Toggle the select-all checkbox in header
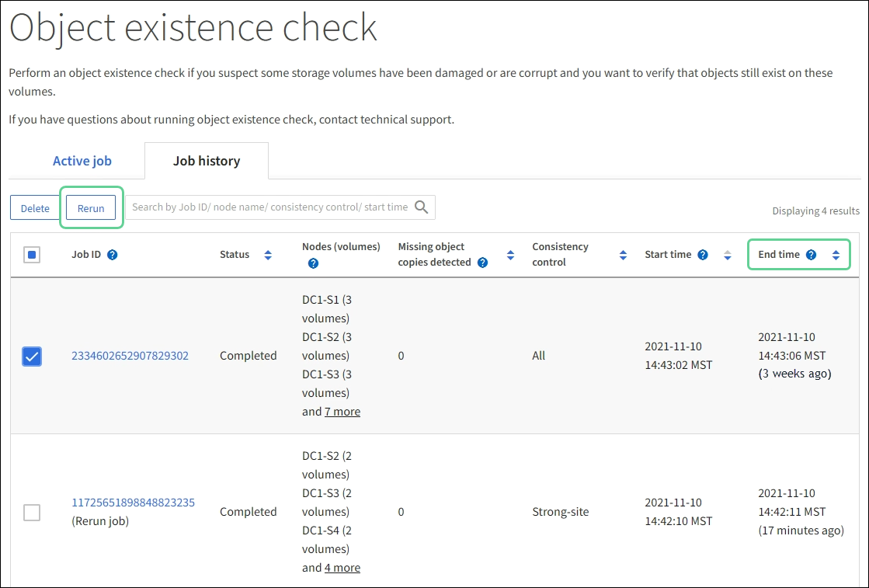This screenshot has width=869, height=588. 32,255
